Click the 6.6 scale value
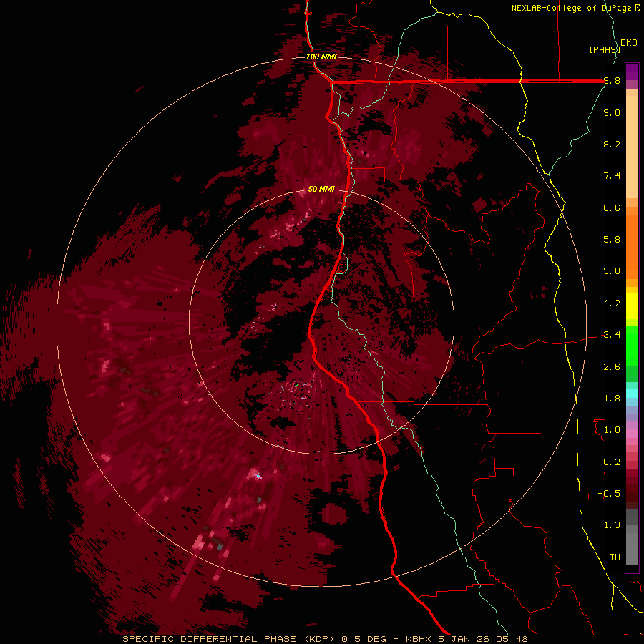 point(612,208)
